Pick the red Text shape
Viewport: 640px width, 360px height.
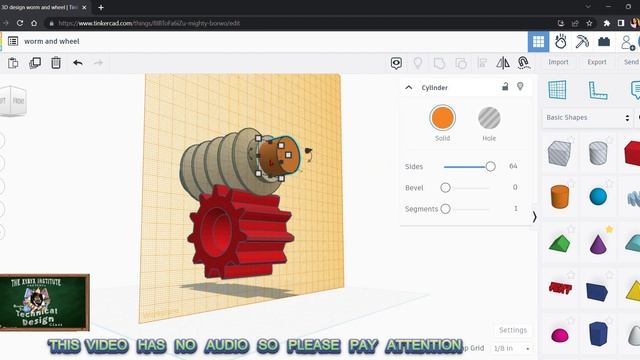pos(560,288)
